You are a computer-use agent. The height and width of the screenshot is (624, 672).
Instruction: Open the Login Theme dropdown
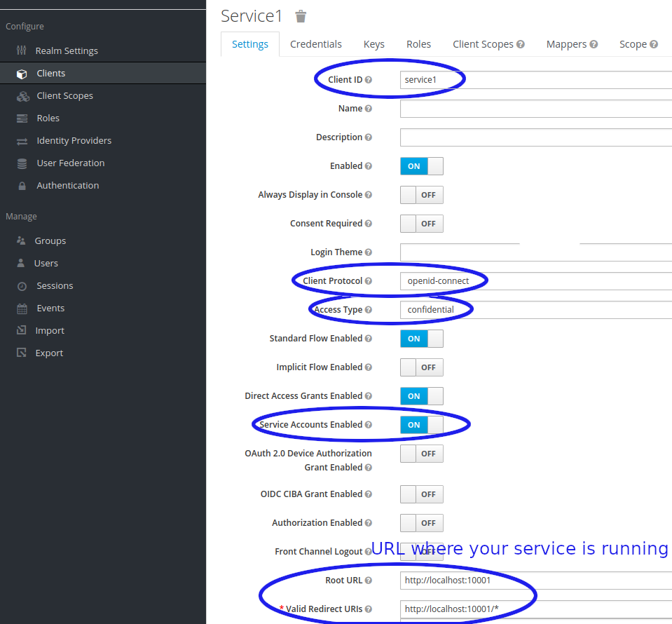(536, 252)
